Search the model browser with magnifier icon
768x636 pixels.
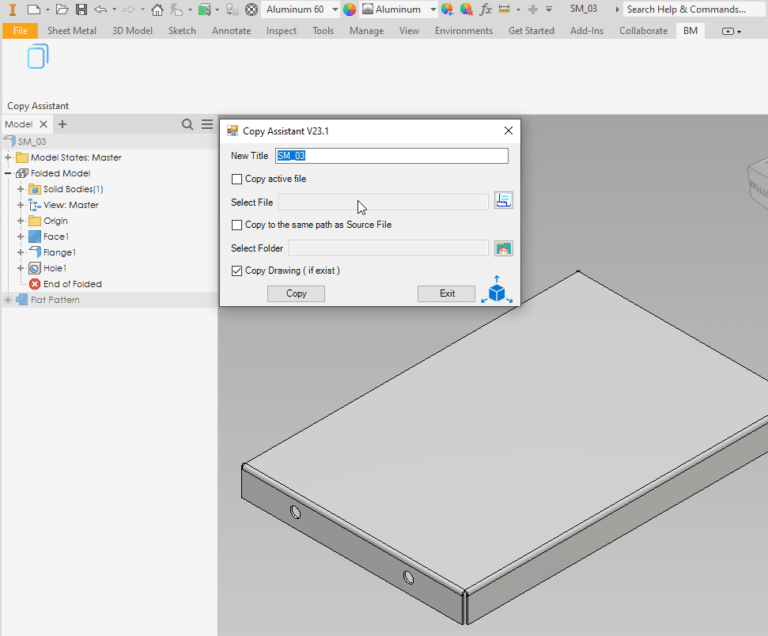point(187,124)
